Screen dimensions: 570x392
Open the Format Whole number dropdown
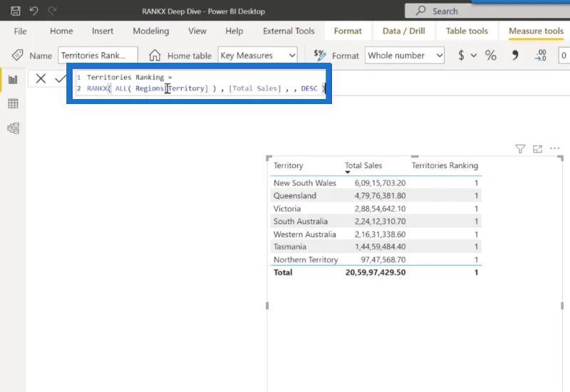click(x=405, y=56)
